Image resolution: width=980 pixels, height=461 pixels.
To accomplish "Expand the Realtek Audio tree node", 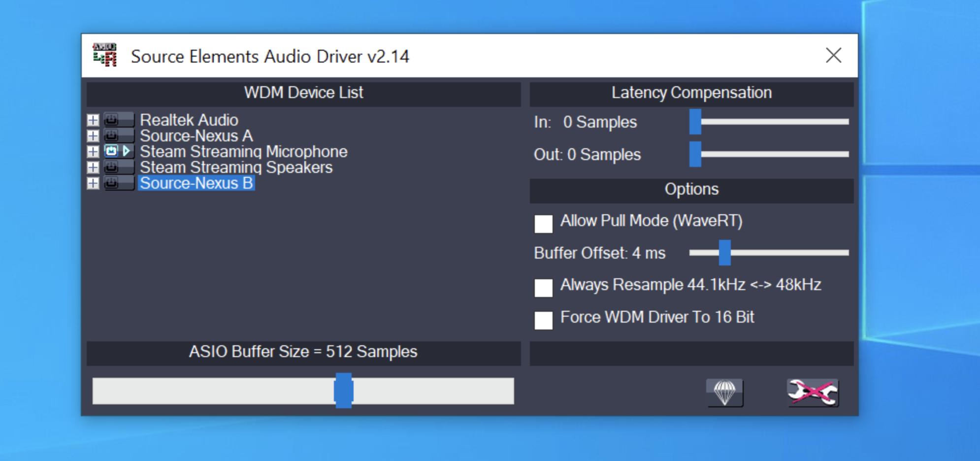I will click(93, 120).
